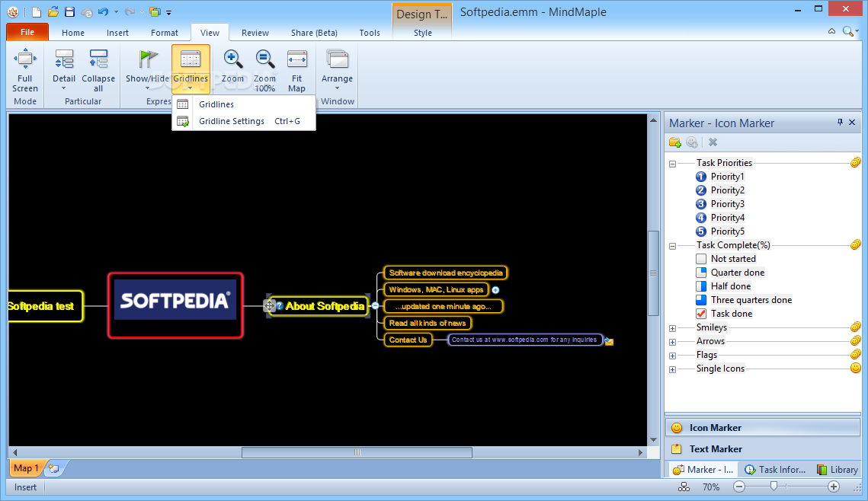
Task: Click the Undo arrow icon
Action: tap(104, 12)
